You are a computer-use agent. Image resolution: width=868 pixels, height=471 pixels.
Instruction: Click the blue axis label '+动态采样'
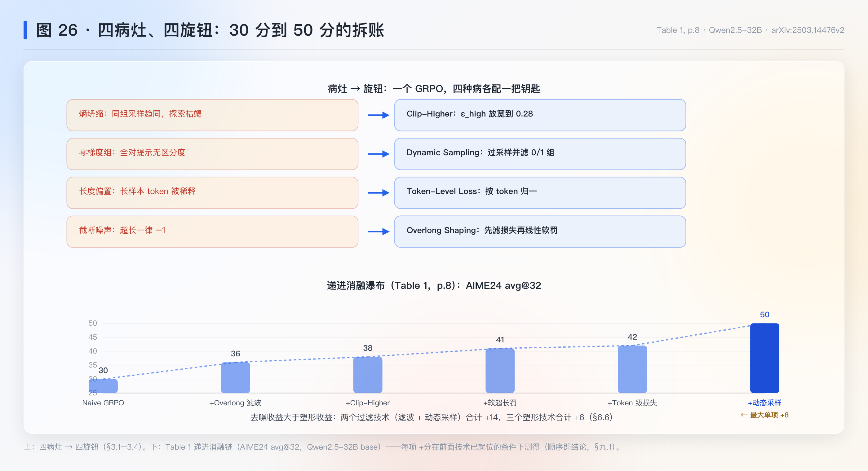coord(764,403)
